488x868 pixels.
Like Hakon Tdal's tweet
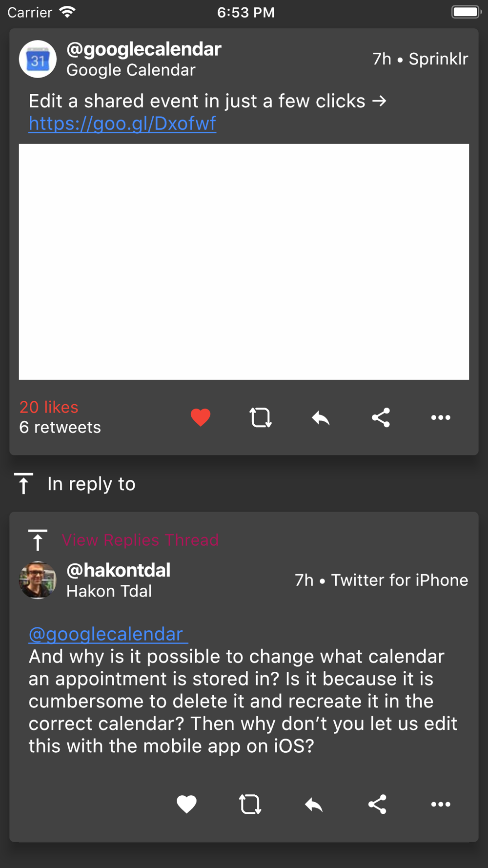click(x=186, y=804)
